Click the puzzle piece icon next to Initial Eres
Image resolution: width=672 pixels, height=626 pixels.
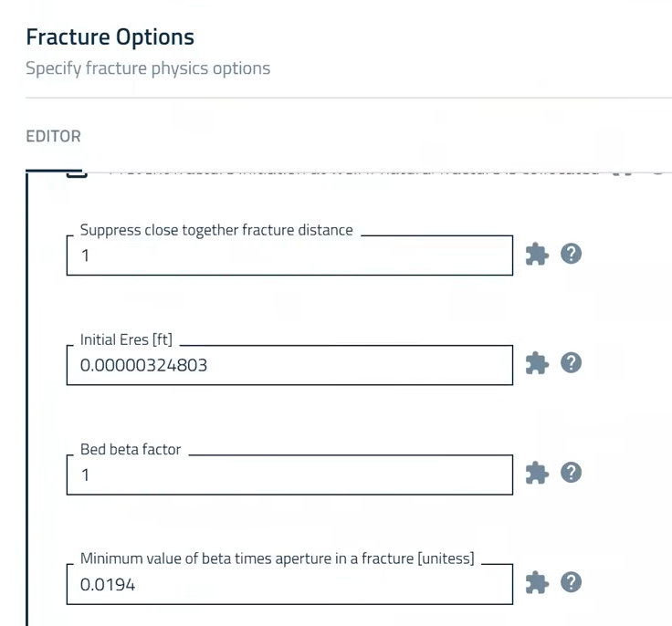click(x=537, y=363)
